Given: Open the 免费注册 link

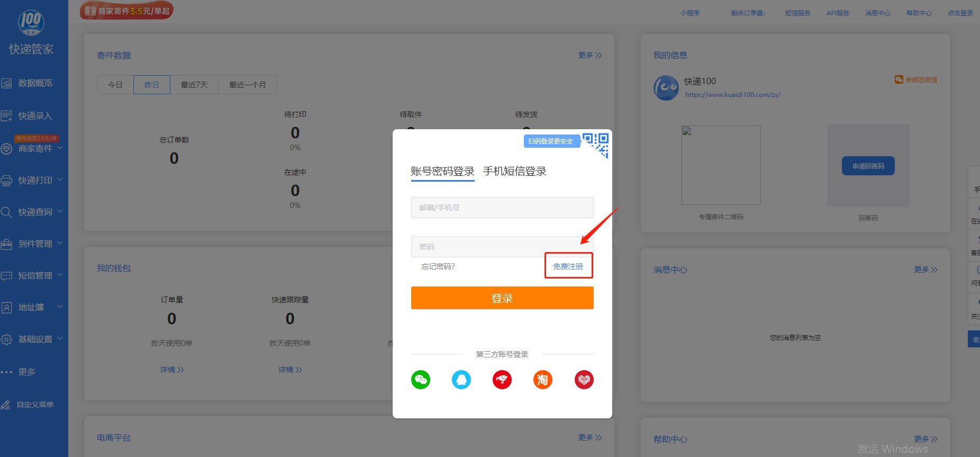Looking at the screenshot, I should pyautogui.click(x=568, y=266).
